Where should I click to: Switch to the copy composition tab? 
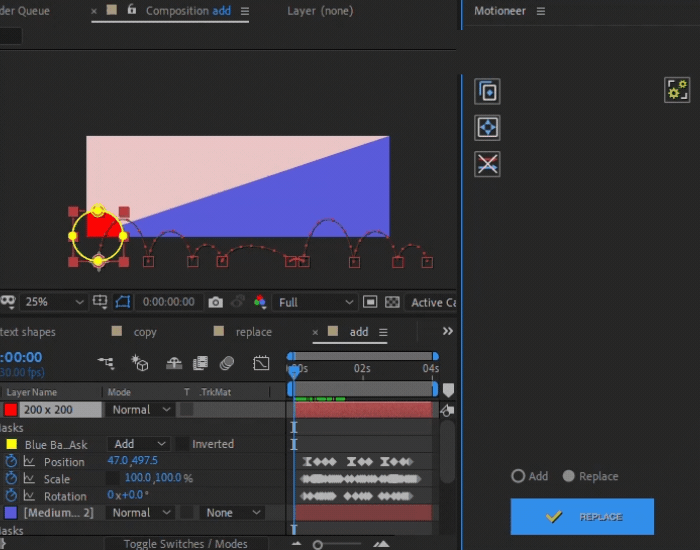tap(145, 332)
